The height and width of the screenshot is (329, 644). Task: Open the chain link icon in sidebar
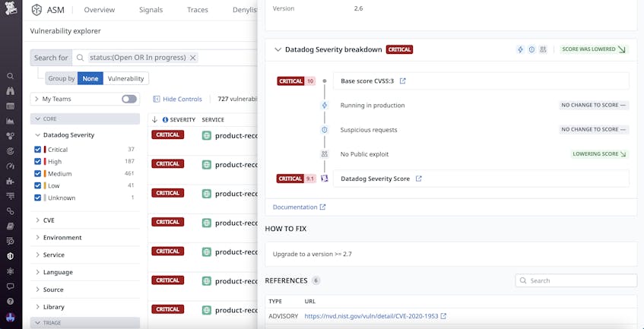coord(11,211)
